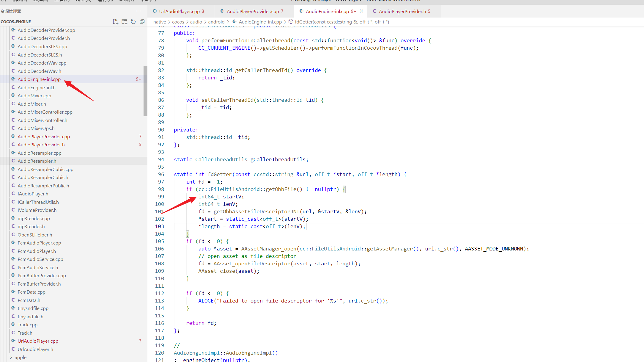Click the explorer vertical scrollbar thumb
This screenshot has width=644, height=362.
[145, 91]
